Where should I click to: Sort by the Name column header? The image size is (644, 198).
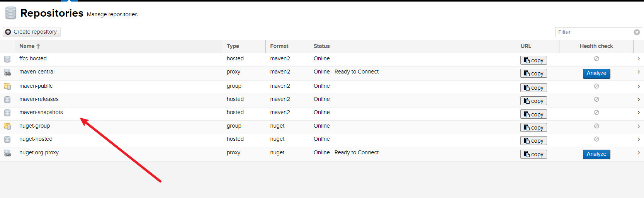pyautogui.click(x=27, y=46)
